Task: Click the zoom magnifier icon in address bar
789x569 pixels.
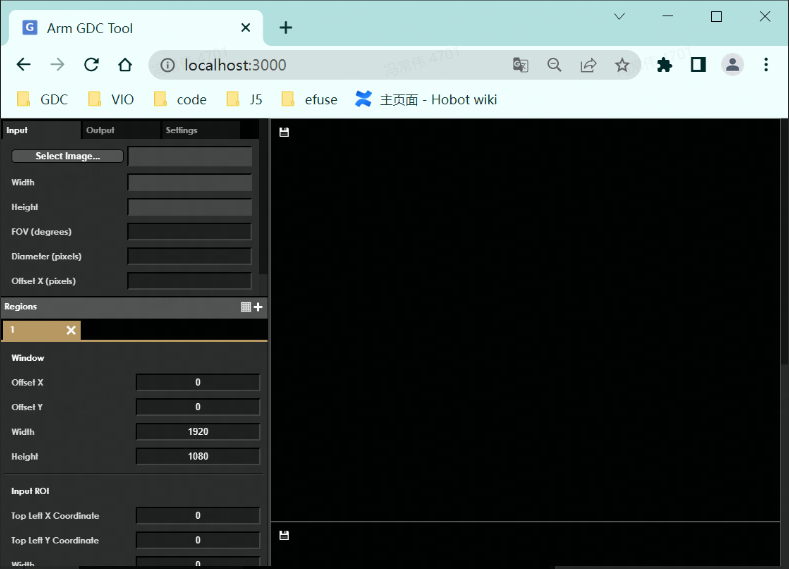Action: pos(554,65)
